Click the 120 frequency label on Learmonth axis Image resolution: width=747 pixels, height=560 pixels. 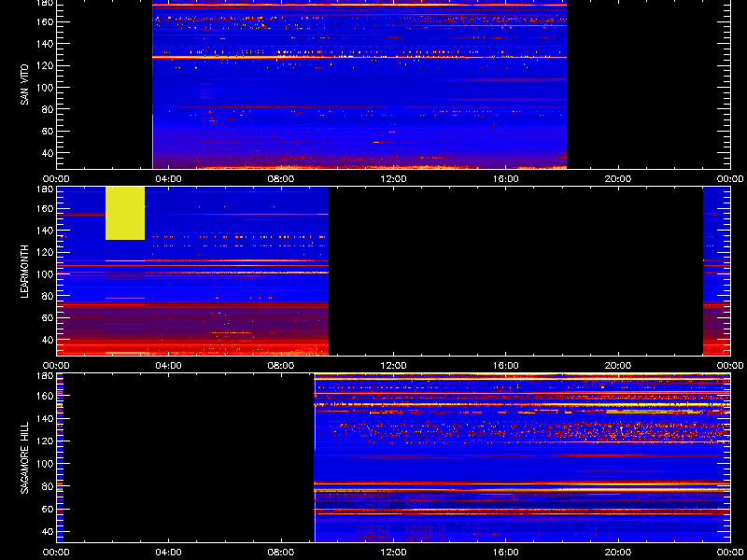pyautogui.click(x=45, y=252)
